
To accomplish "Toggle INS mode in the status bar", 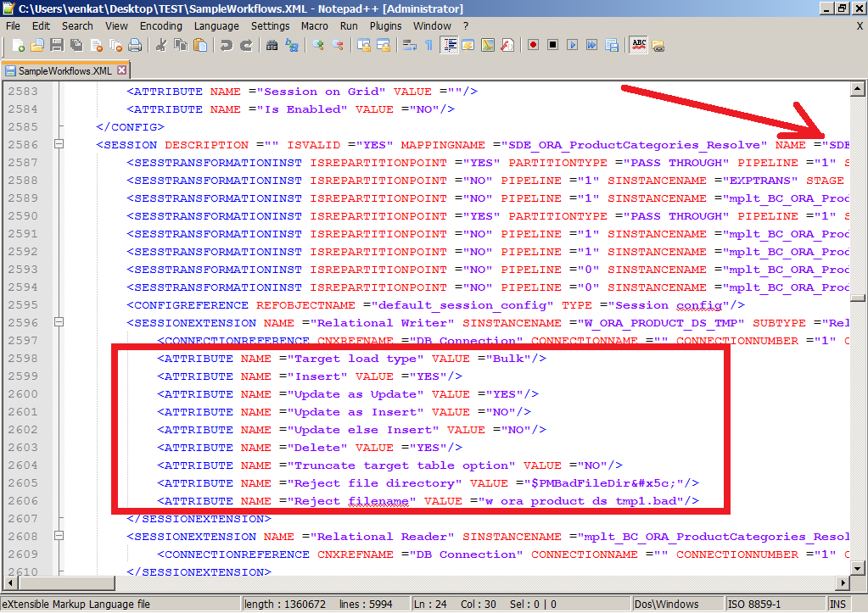I will click(x=838, y=605).
